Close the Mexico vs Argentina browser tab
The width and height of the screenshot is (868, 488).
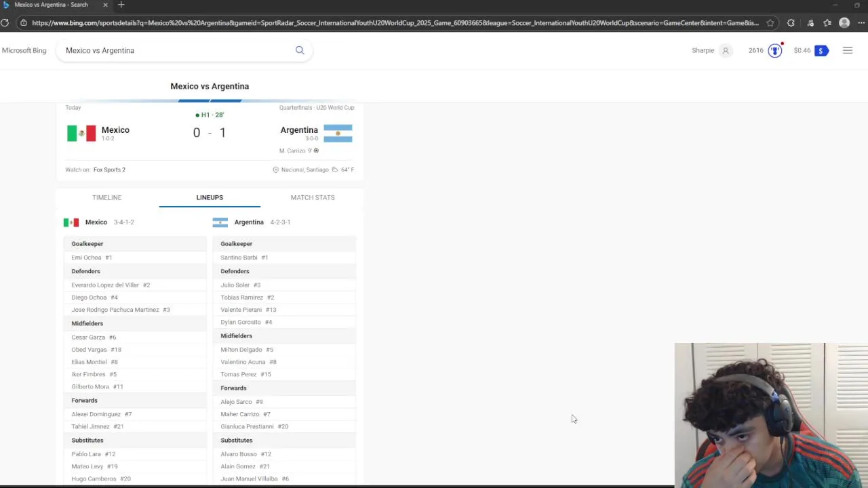click(x=105, y=5)
